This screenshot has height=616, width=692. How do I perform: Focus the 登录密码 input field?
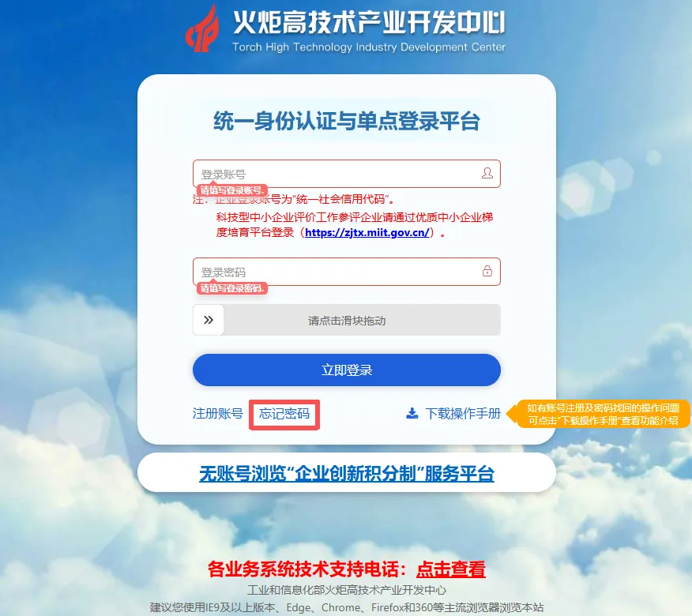click(x=347, y=272)
